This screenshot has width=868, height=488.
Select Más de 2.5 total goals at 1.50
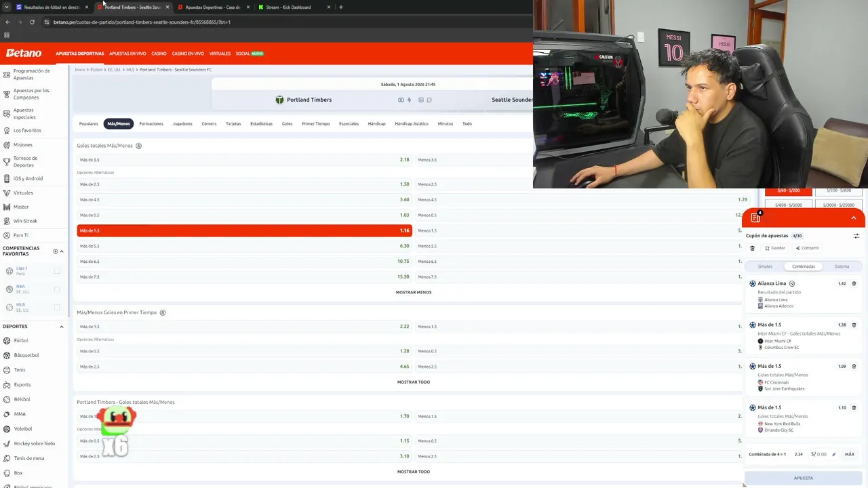pos(244,184)
